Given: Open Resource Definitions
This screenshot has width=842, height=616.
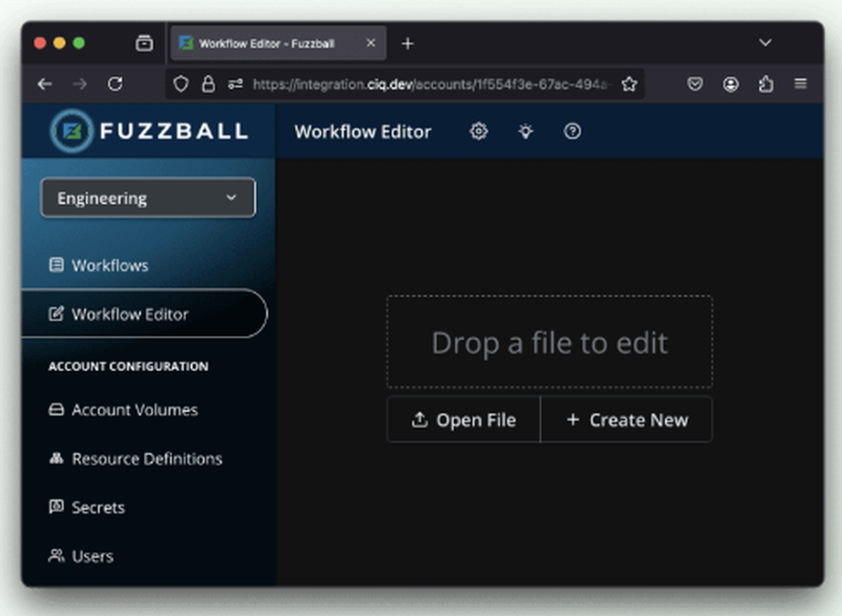Looking at the screenshot, I should click(x=147, y=459).
